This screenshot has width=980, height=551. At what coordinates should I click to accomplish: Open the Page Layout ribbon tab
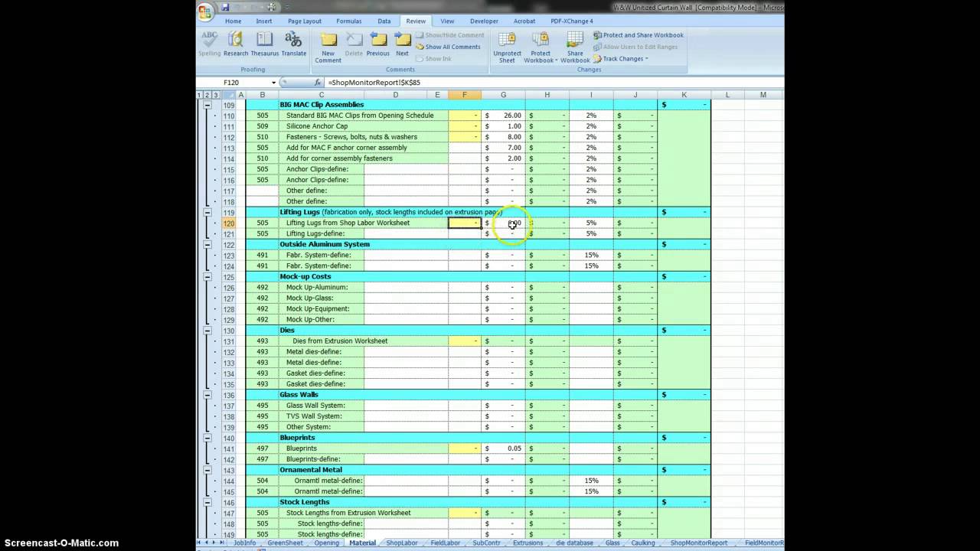[x=304, y=21]
